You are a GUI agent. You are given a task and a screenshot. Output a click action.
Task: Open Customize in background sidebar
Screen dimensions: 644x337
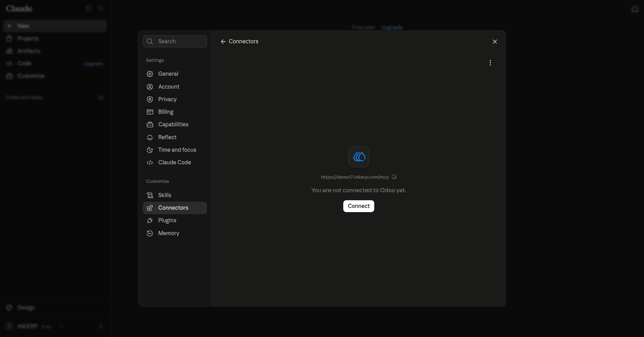tap(55, 76)
